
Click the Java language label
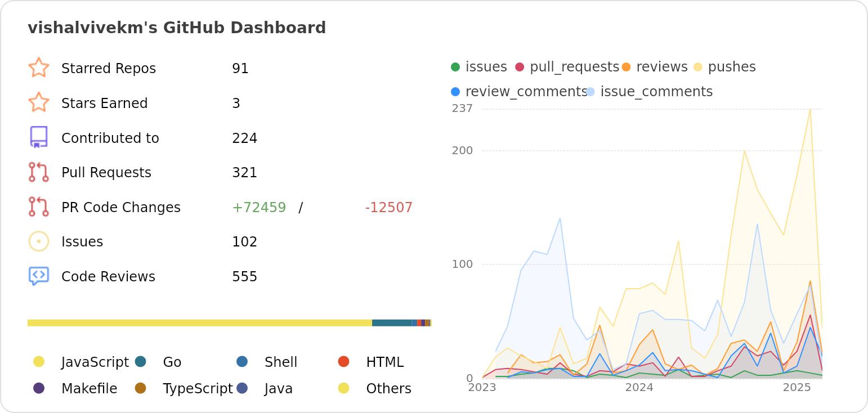pyautogui.click(x=279, y=389)
